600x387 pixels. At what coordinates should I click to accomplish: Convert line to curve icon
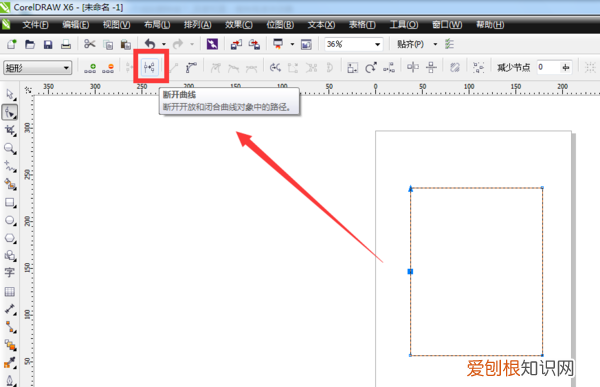pyautogui.click(x=191, y=68)
